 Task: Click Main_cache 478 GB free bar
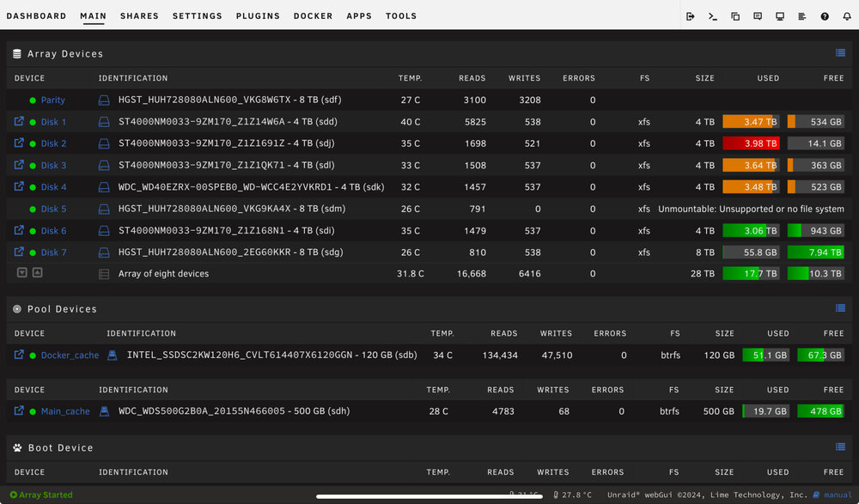[820, 411]
